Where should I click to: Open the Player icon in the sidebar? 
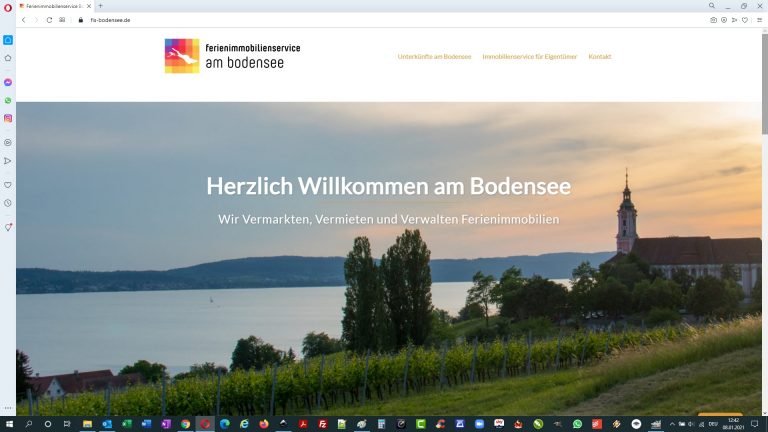coord(8,143)
